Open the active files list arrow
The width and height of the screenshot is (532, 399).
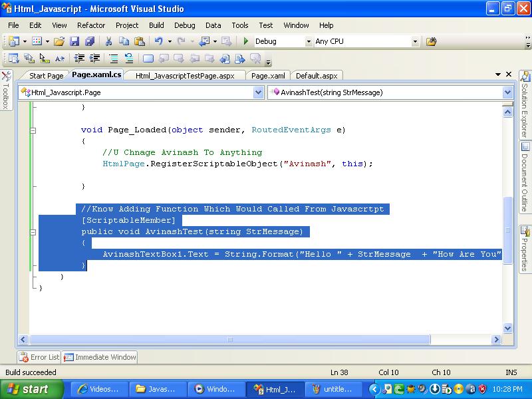tap(498, 74)
